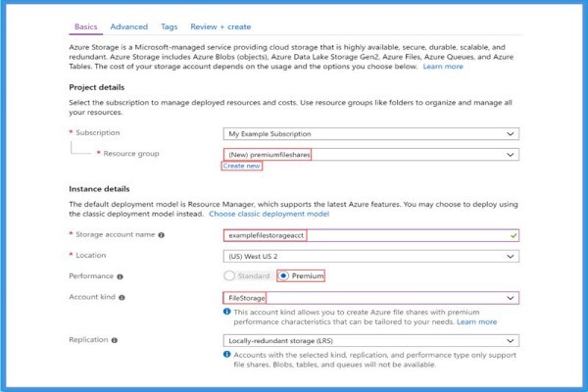Image resolution: width=588 pixels, height=392 pixels.
Task: Open the Subscription dropdown
Action: pos(370,134)
